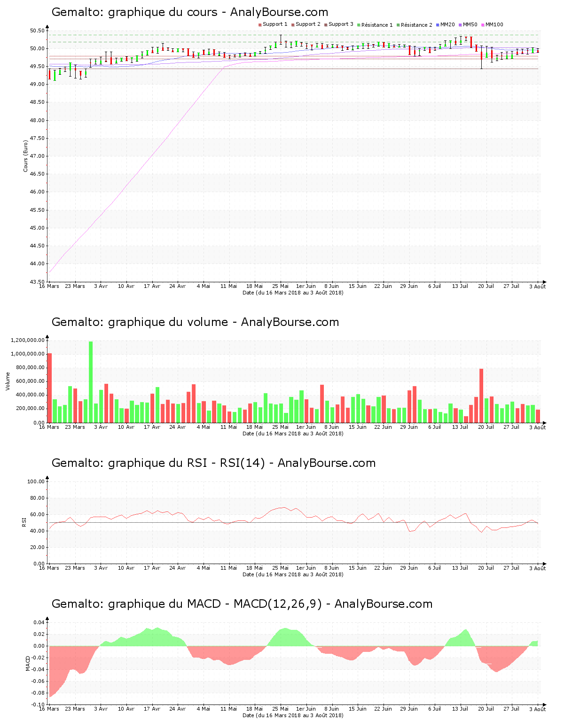564x728 pixels.
Task: Click the "Support 3" legend label
Action: [341, 24]
